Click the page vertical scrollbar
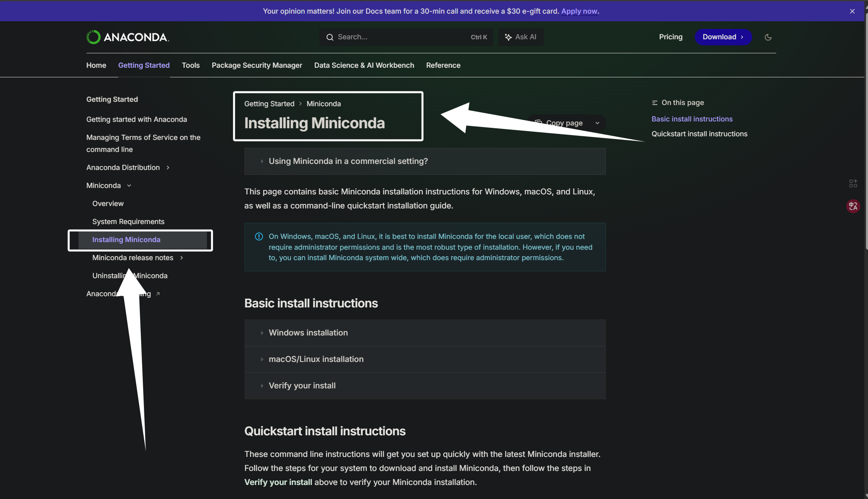The image size is (868, 499). [x=866, y=132]
